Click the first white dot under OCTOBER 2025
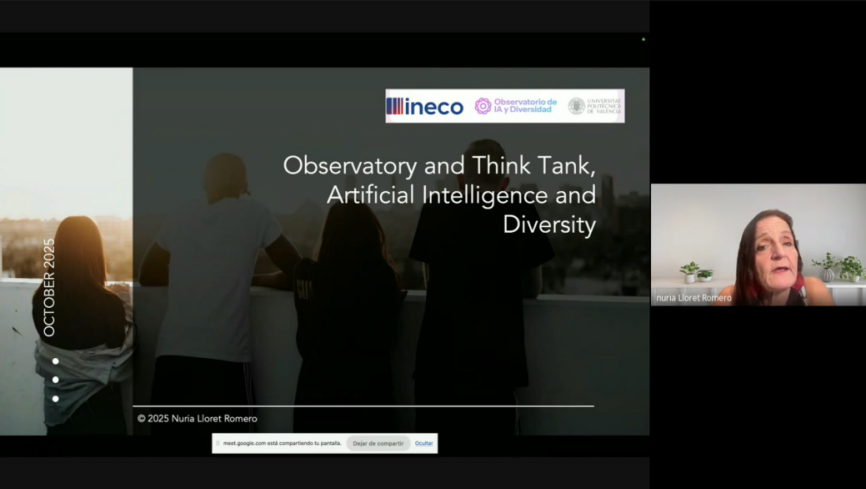 55,361
